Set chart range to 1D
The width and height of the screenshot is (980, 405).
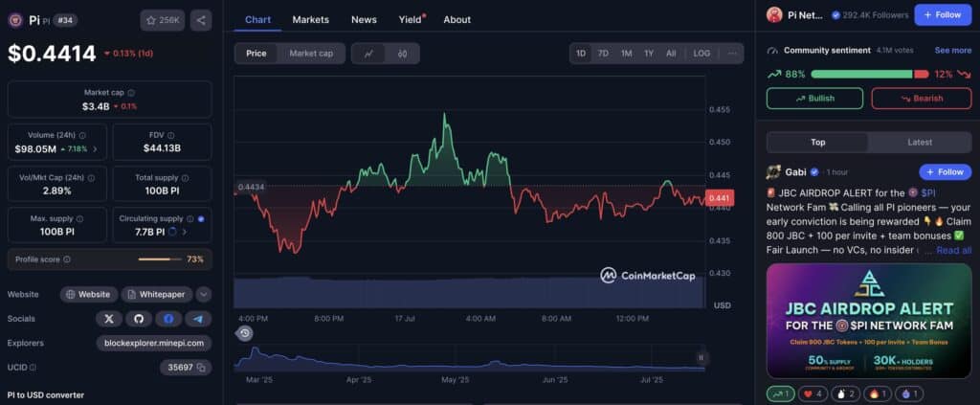point(581,54)
